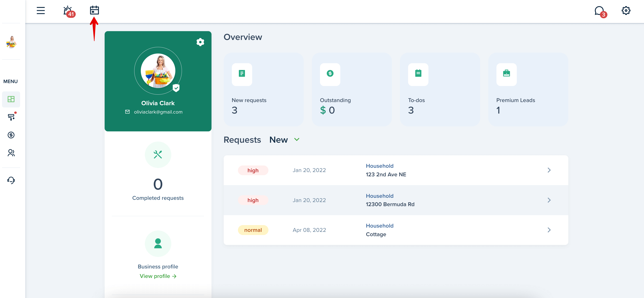Click the Apr 08, 2022 date
644x298 pixels.
pyautogui.click(x=309, y=230)
